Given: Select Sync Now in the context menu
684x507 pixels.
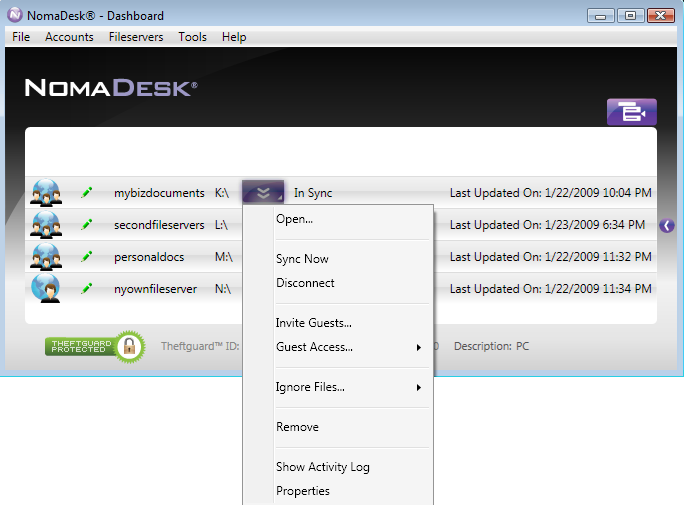Looking at the screenshot, I should pyautogui.click(x=302, y=259).
